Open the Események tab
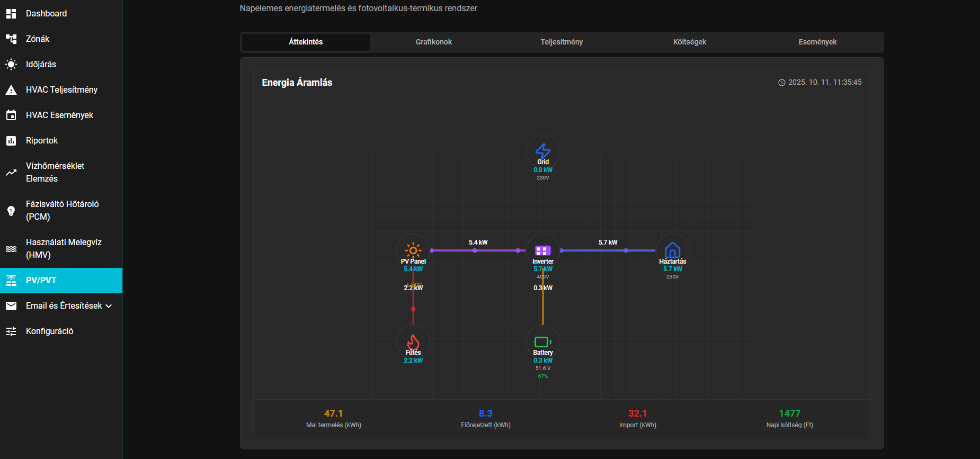The height and width of the screenshot is (459, 980). pos(817,42)
